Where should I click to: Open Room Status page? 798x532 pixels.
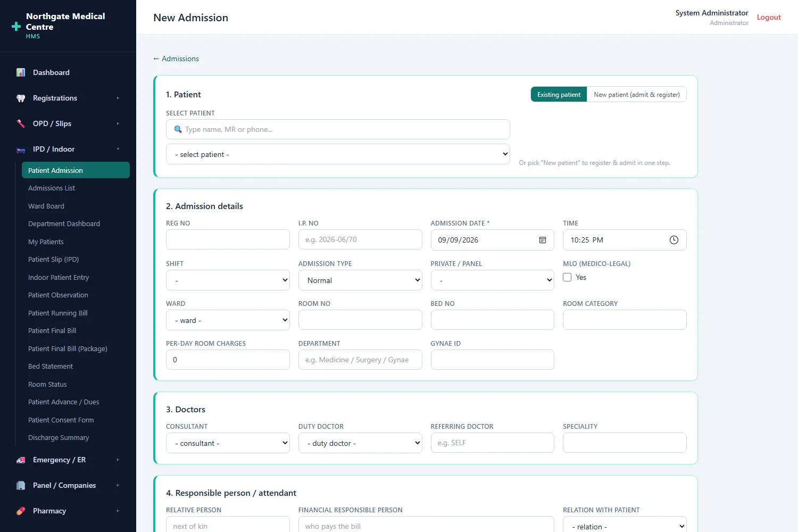(47, 384)
